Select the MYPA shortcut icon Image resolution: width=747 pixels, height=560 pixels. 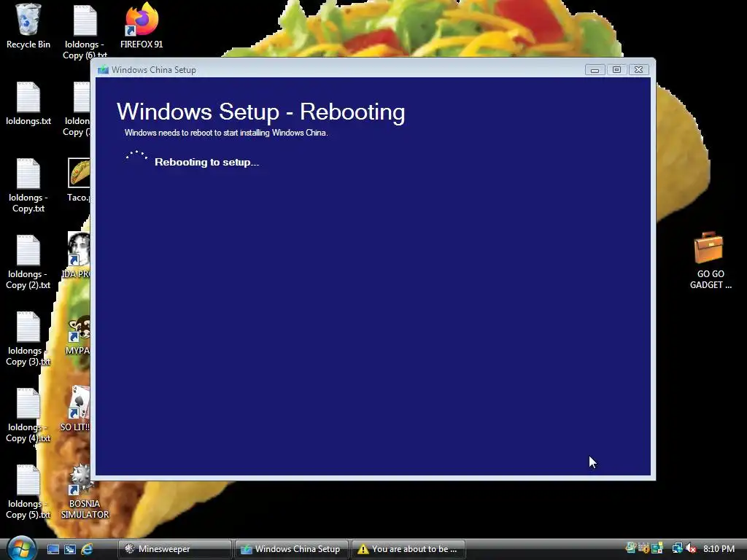point(79,335)
